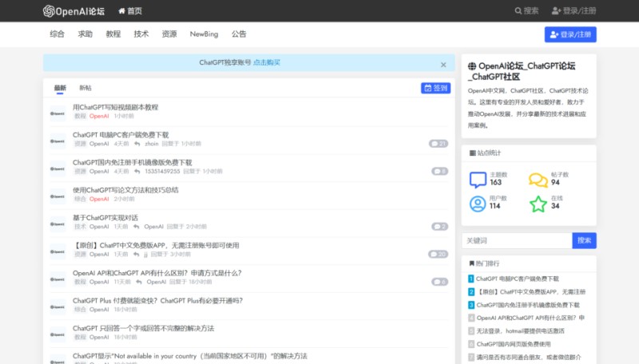Click the 在线 star icon
Image resolution: width=639 pixels, height=364 pixels.
click(x=538, y=204)
